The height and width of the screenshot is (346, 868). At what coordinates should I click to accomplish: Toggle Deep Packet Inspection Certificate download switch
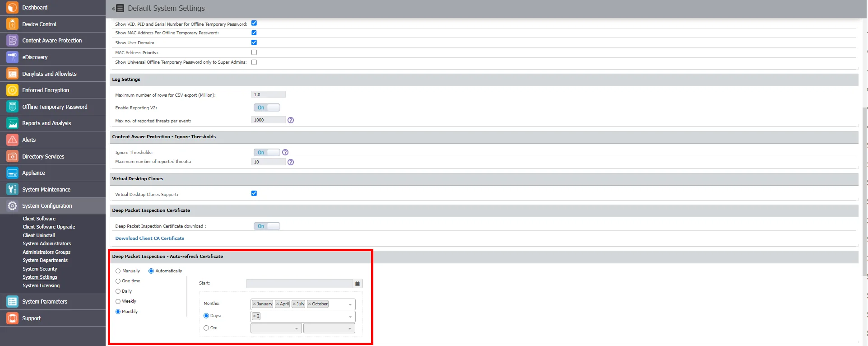point(267,226)
